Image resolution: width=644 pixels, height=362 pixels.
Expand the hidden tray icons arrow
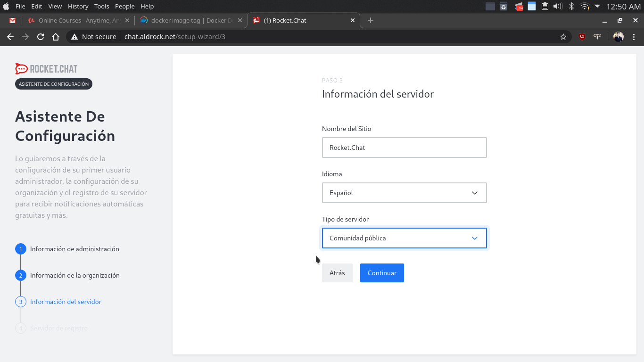597,6
